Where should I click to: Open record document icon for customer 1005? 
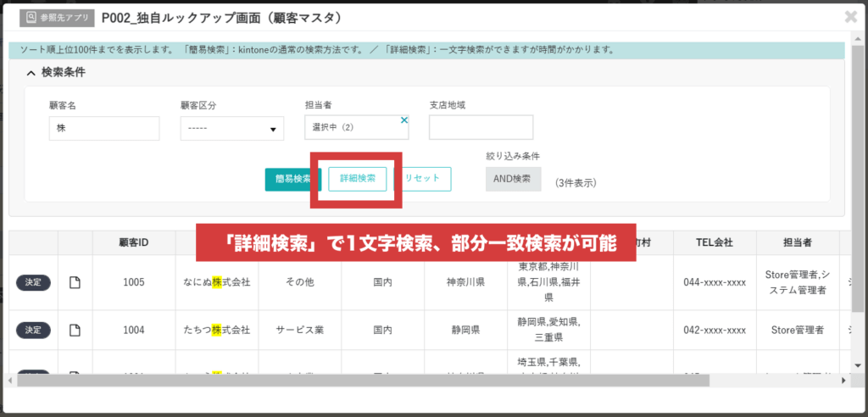point(75,282)
